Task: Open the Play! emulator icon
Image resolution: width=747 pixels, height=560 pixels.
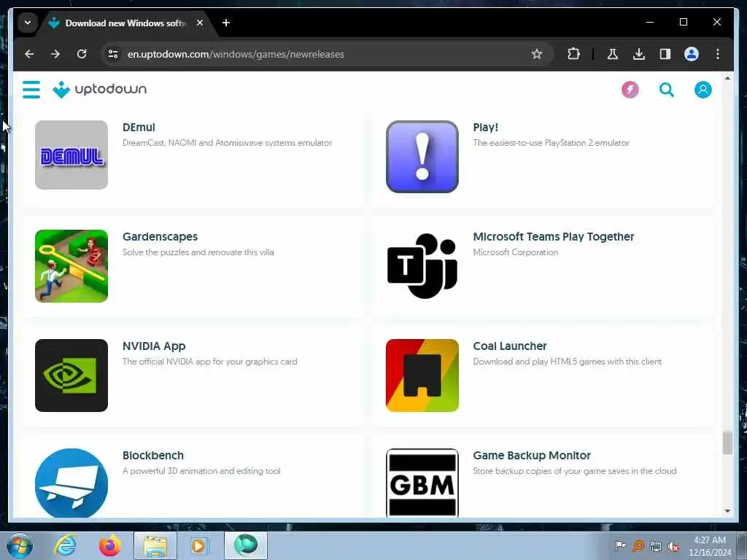Action: pyautogui.click(x=422, y=157)
